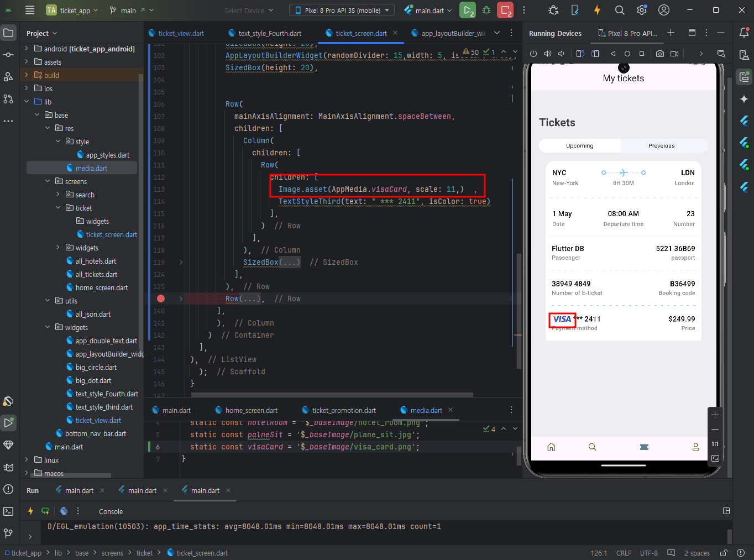This screenshot has width=754, height=560.
Task: Show hidden editor tabs dropdown chevron
Action: (496, 33)
